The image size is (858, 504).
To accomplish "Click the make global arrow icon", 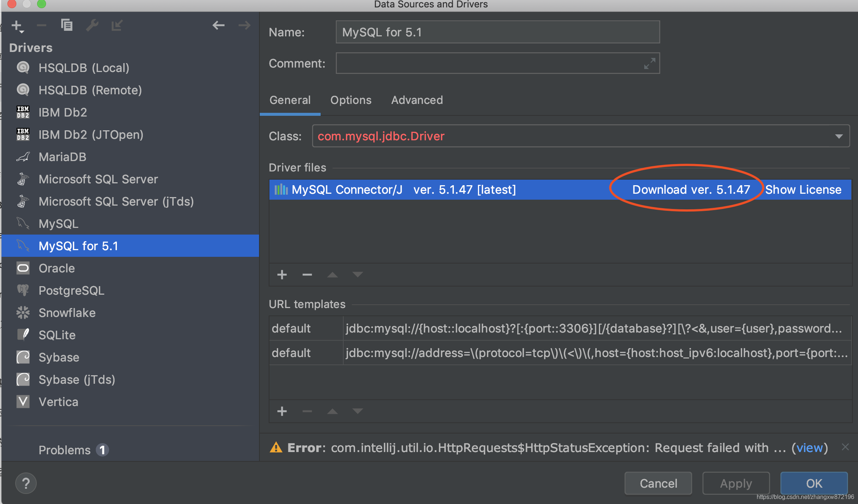I will [117, 25].
